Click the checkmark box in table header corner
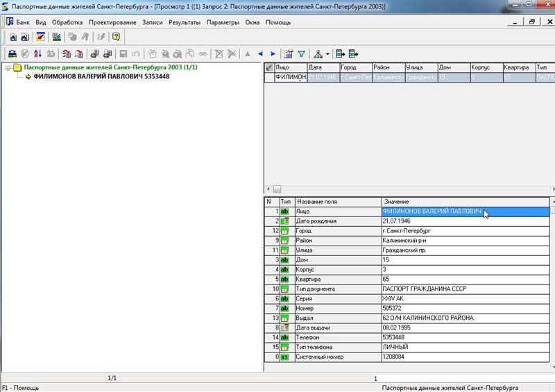Image resolution: width=555 pixels, height=392 pixels. 269,67
